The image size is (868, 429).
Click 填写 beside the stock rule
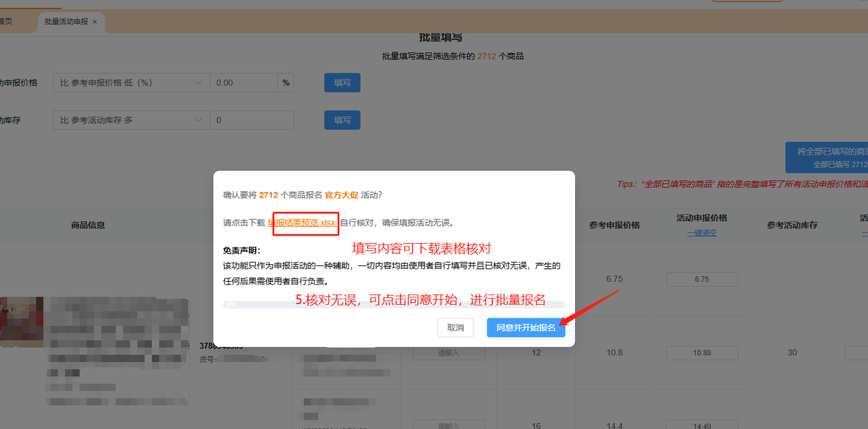click(x=342, y=119)
